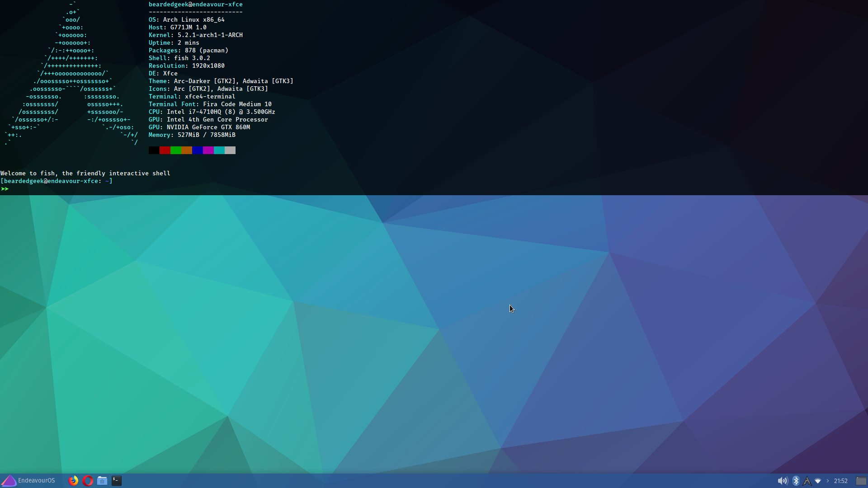Screen dimensions: 868x488
Task: Click the grey color block in neofetch
Action: 230,150
